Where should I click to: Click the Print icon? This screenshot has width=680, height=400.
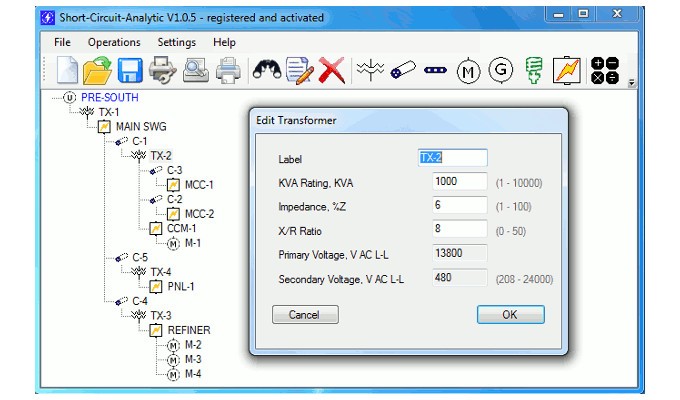click(228, 70)
